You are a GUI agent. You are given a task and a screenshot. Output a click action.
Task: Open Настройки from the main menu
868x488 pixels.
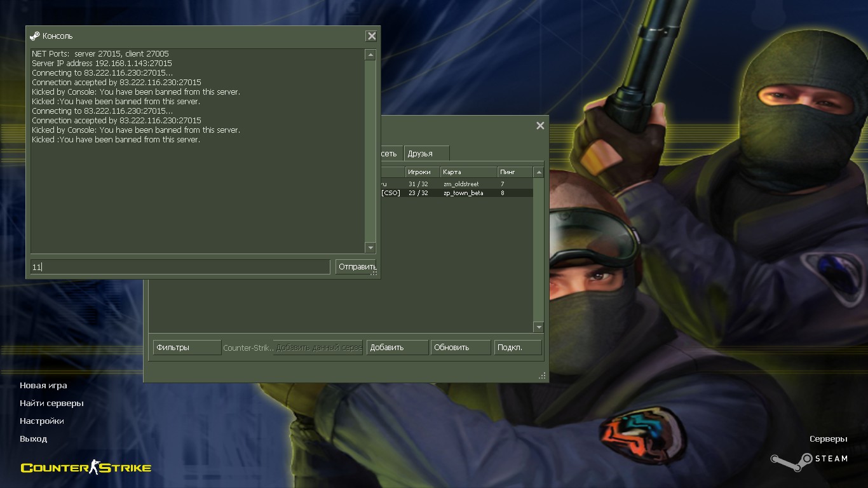[x=42, y=421]
